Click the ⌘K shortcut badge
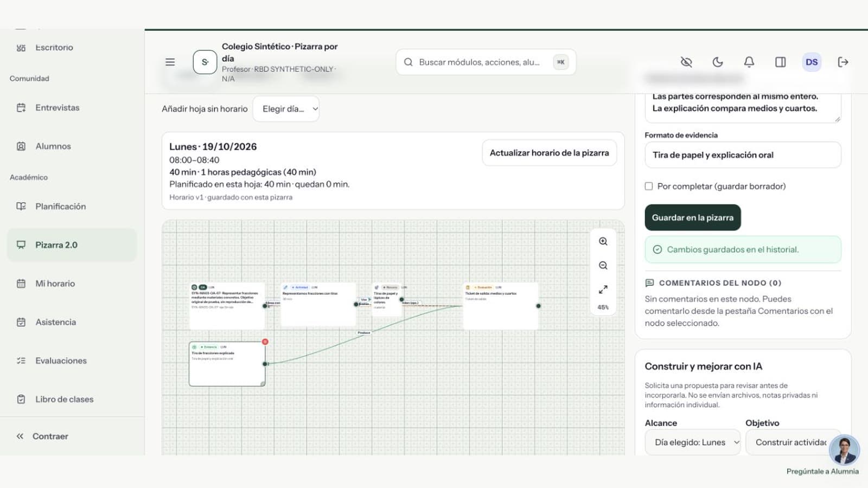Viewport: 868px width, 488px height. coord(561,62)
